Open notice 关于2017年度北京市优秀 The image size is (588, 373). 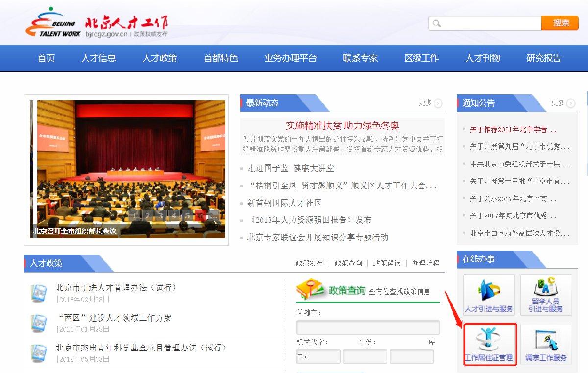coord(514,216)
